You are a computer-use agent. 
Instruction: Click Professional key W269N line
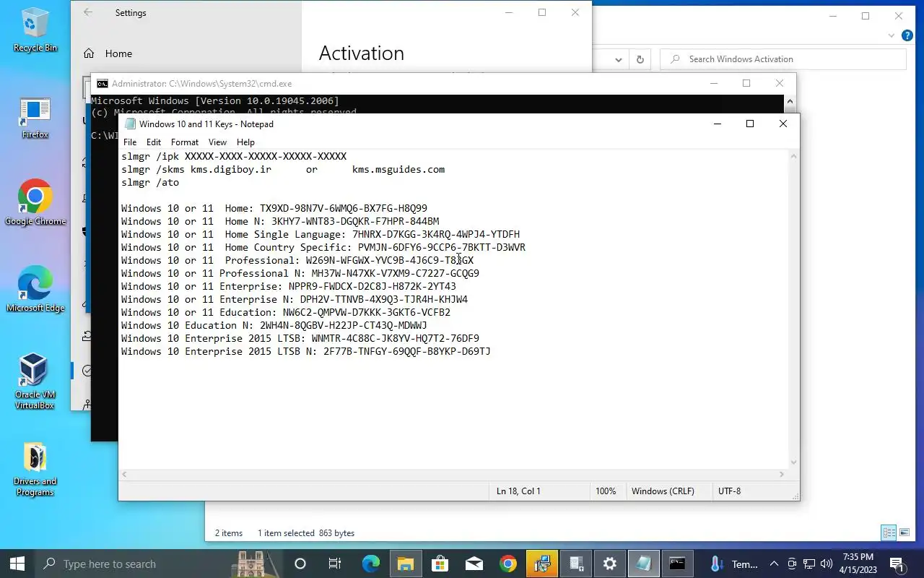click(x=297, y=260)
